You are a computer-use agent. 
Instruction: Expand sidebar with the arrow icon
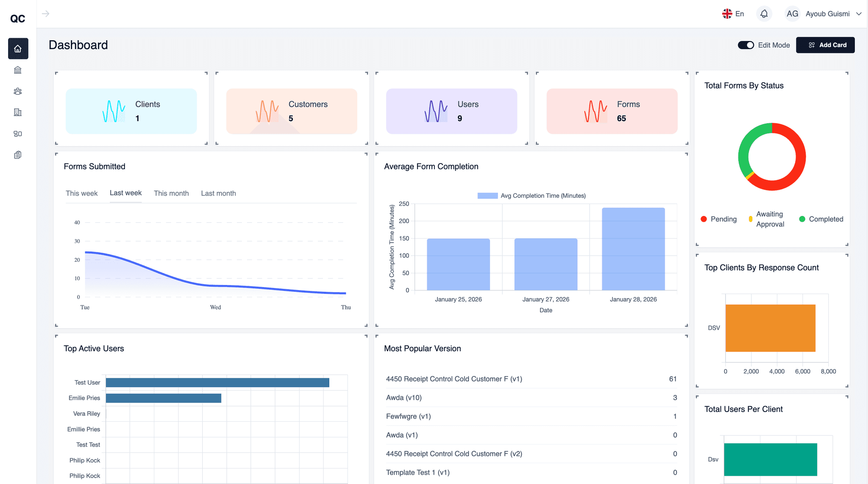pyautogui.click(x=46, y=14)
